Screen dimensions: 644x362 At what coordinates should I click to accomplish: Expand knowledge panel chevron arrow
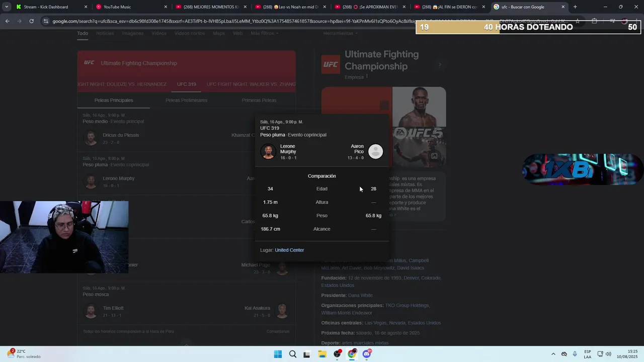coord(440,64)
